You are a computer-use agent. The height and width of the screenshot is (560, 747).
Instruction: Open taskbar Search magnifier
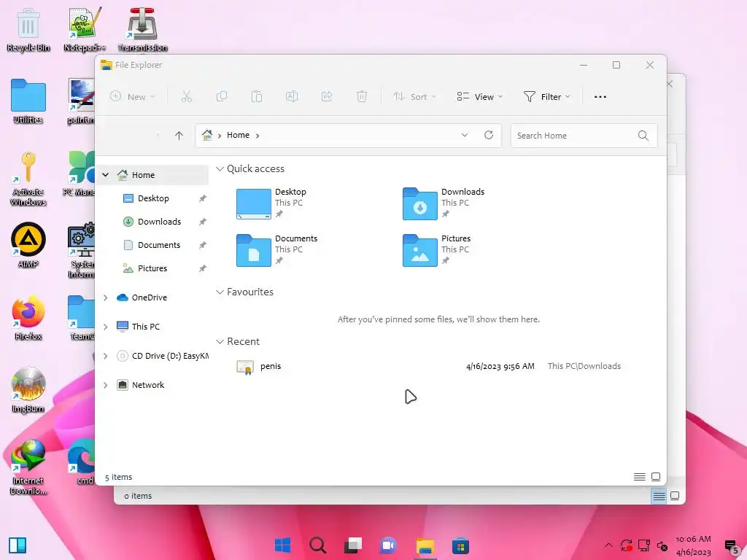(318, 545)
